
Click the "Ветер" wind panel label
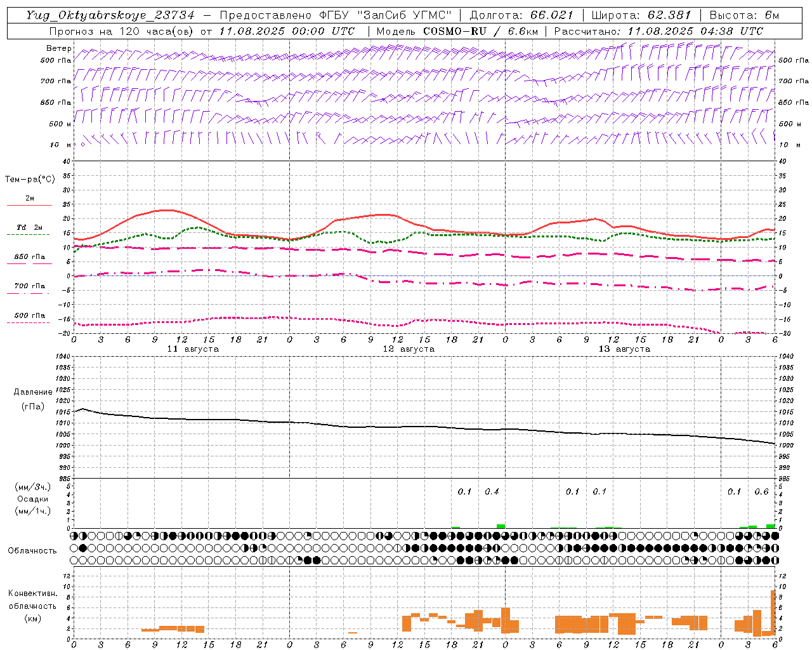tap(59, 48)
